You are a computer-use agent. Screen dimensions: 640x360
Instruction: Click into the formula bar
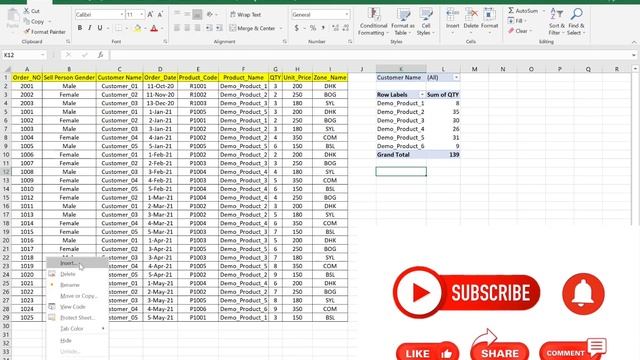click(369, 55)
